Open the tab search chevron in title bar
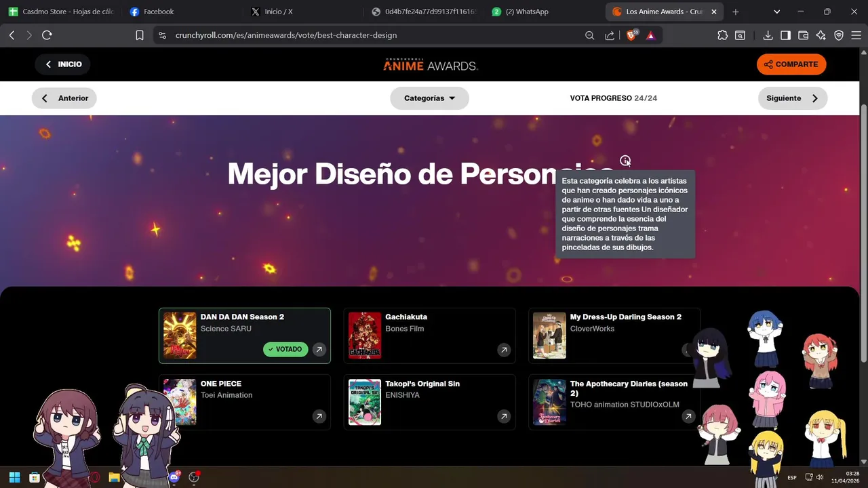Screen dimensions: 868x488 pyautogui.click(x=776, y=12)
